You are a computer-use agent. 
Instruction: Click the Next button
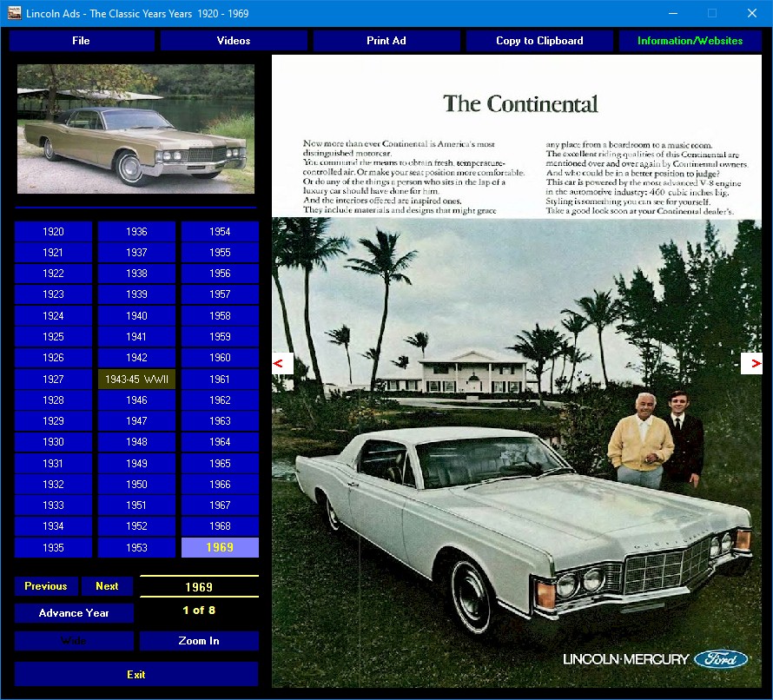click(108, 586)
